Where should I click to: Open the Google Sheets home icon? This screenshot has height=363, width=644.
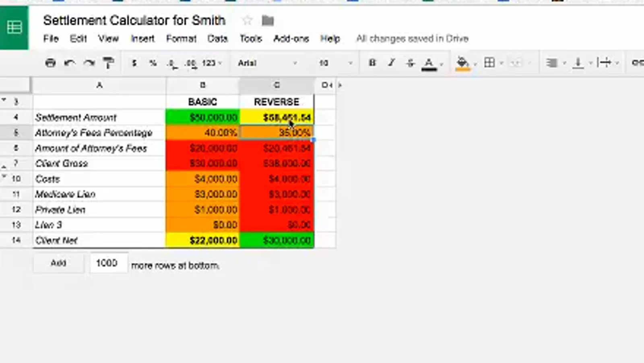tap(14, 28)
